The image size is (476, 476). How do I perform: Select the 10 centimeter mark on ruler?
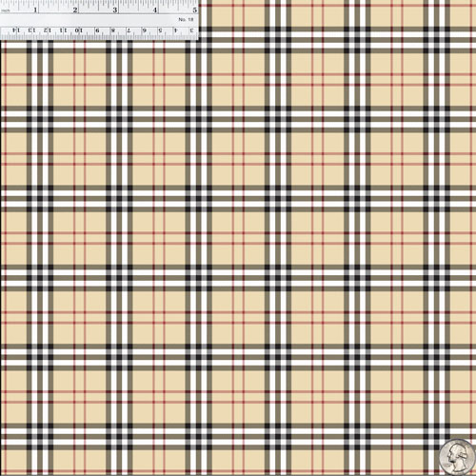tap(78, 30)
